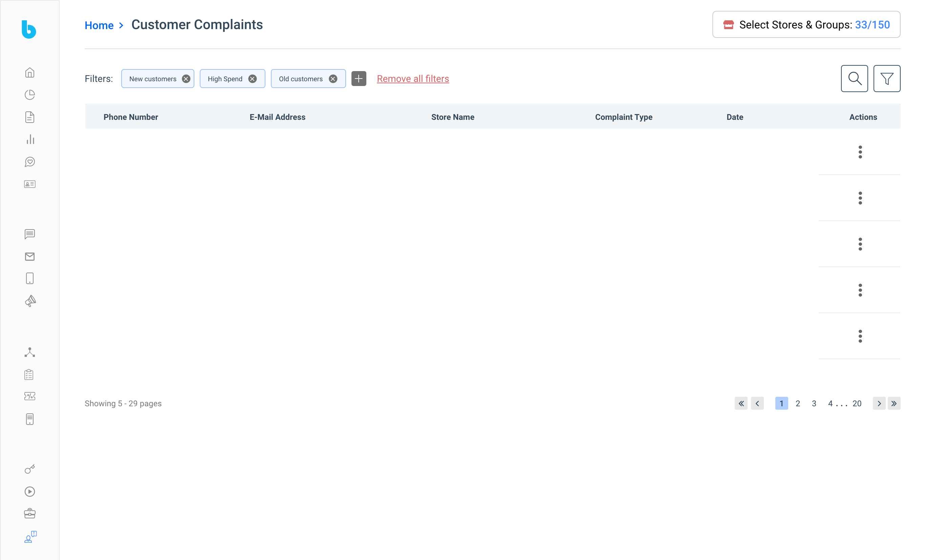This screenshot has height=560, width=925.
Task: Open the discount coupon icon
Action: click(x=30, y=396)
